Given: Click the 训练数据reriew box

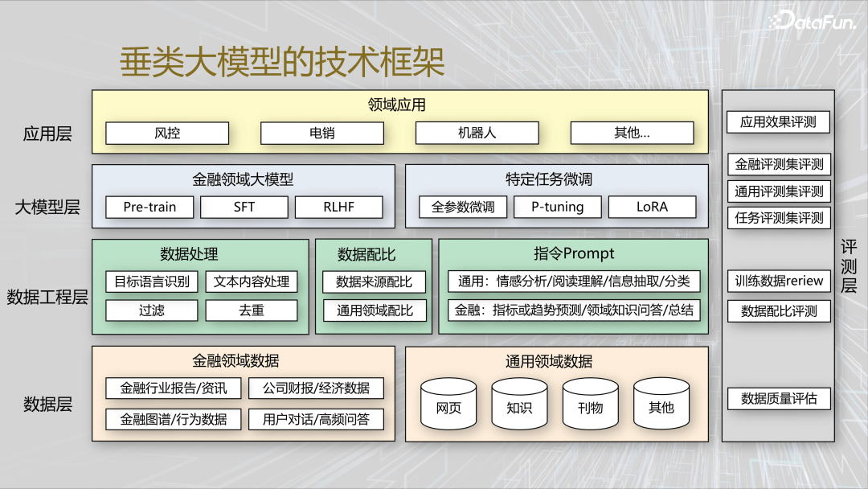Looking at the screenshot, I should coord(779,281).
